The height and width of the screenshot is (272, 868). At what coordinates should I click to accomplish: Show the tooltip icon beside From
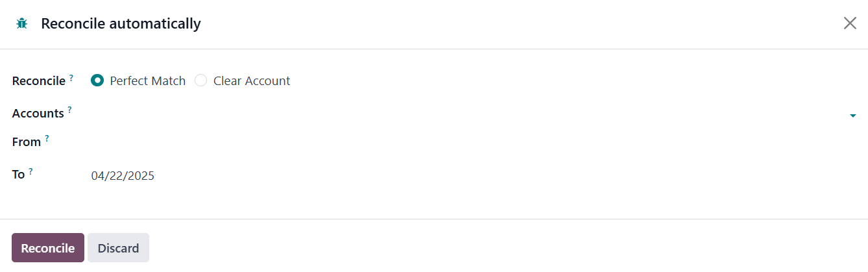point(47,139)
